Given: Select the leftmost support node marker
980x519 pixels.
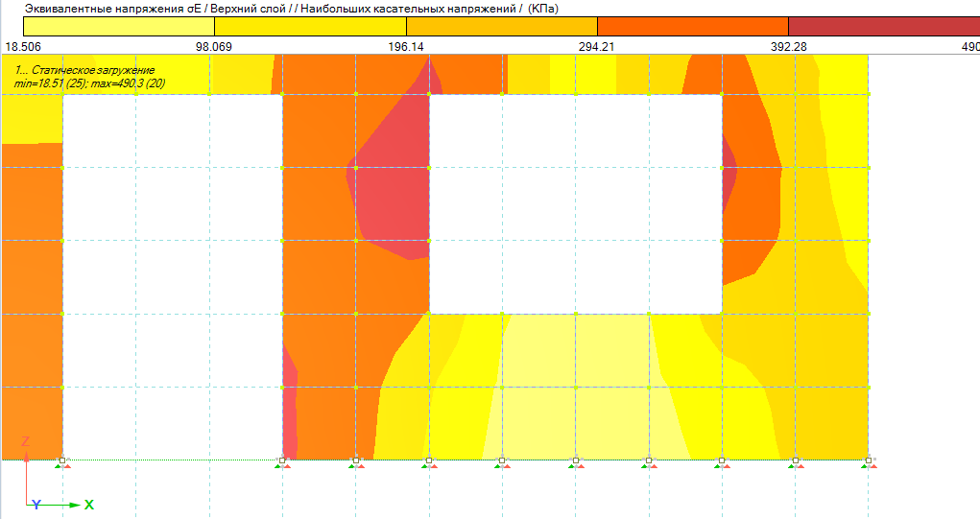Looking at the screenshot, I should [x=61, y=462].
